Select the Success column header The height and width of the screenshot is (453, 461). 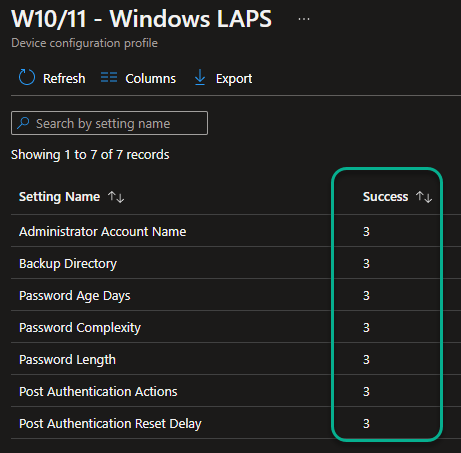click(385, 197)
